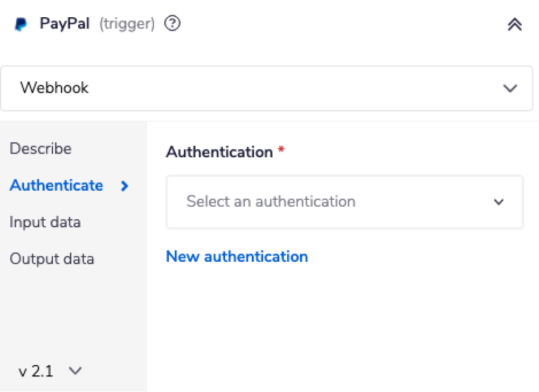The height and width of the screenshot is (392, 539).
Task: Click the chevron on the Webhook field
Action: (510, 88)
